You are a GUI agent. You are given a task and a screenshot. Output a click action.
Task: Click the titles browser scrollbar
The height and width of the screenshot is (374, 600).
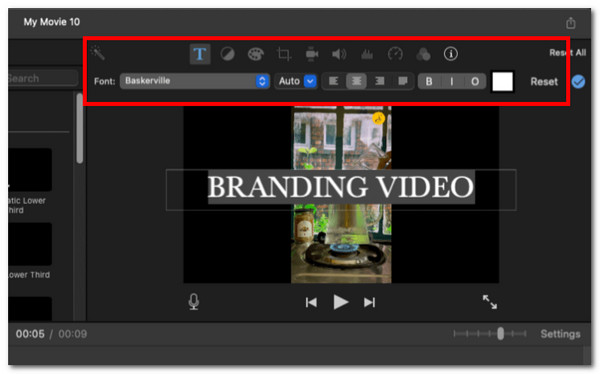point(80,129)
